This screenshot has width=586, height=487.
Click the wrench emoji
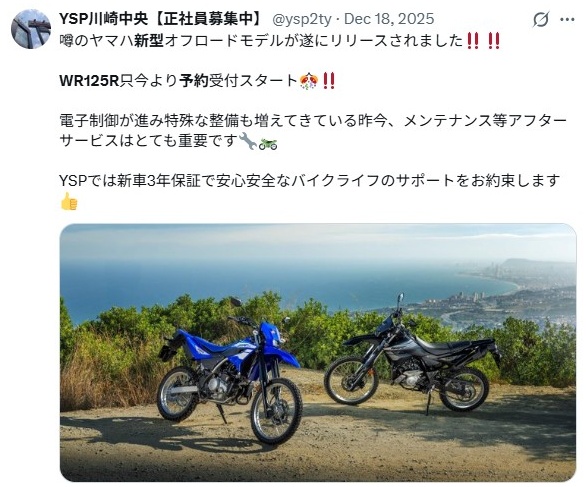(x=248, y=141)
